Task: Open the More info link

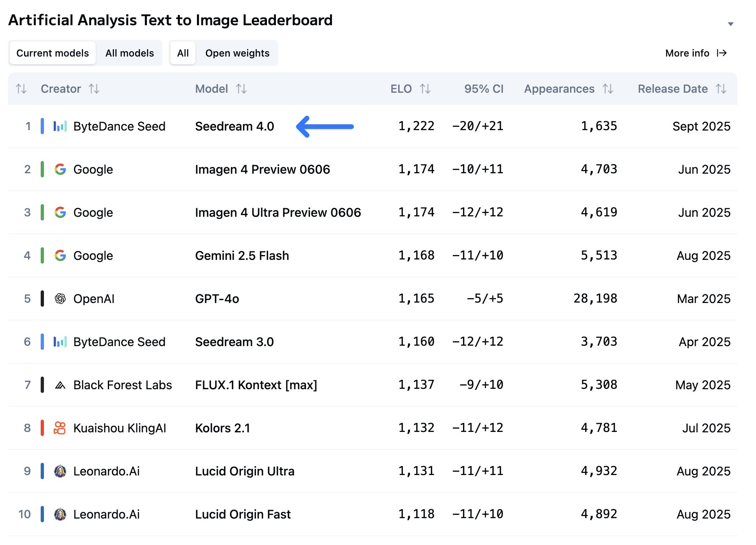Action: pos(696,53)
